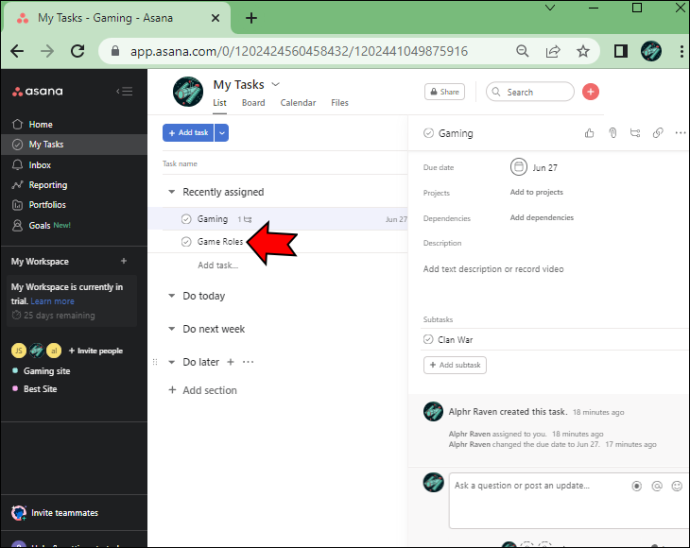Viewport: 690px width, 548px height.
Task: Click Invite people in the workspace
Action: [96, 351]
